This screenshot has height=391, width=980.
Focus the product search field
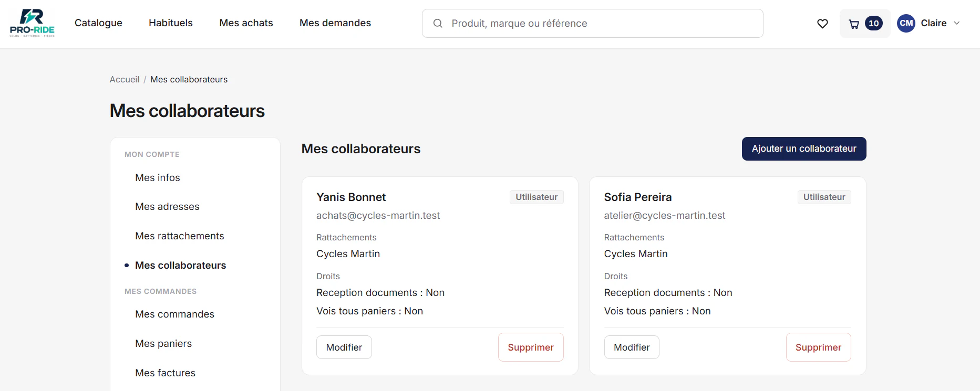(x=593, y=23)
